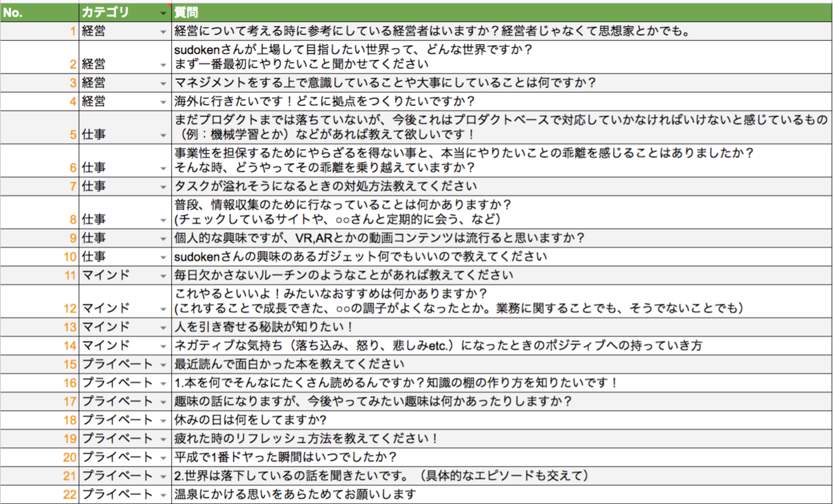Select question 疲れた時のリフレッシュ方法
The height and width of the screenshot is (504, 833).
pyautogui.click(x=502, y=438)
